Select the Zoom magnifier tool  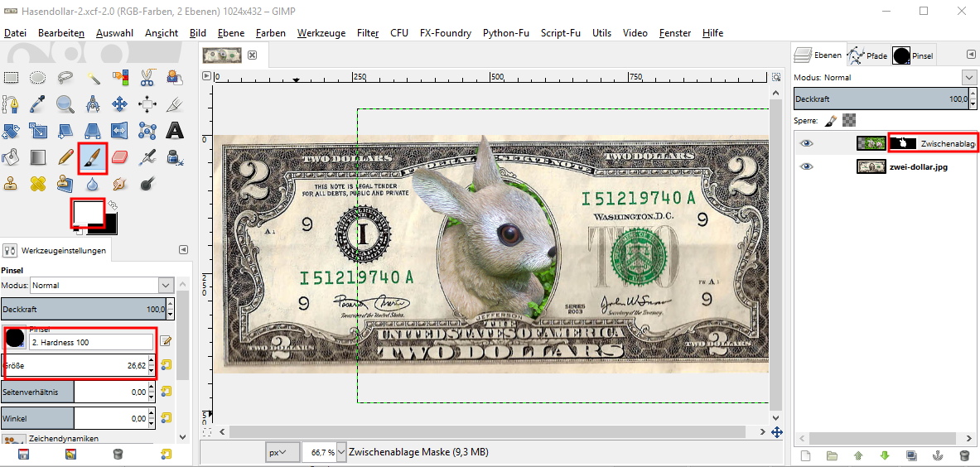coord(65,104)
